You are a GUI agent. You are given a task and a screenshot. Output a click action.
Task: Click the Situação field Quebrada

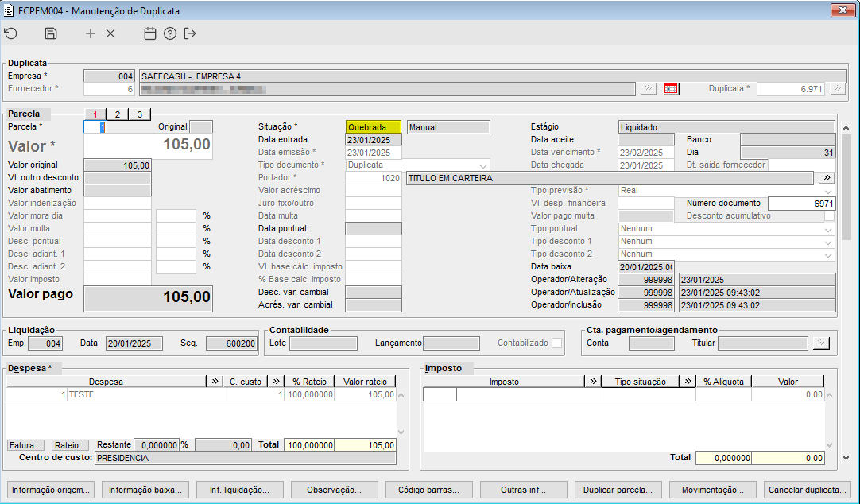tap(374, 127)
